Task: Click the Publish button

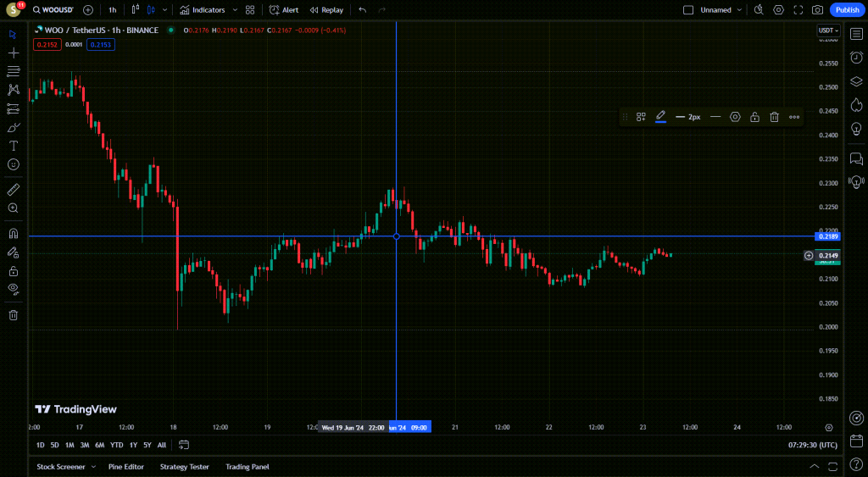Action: click(x=847, y=10)
